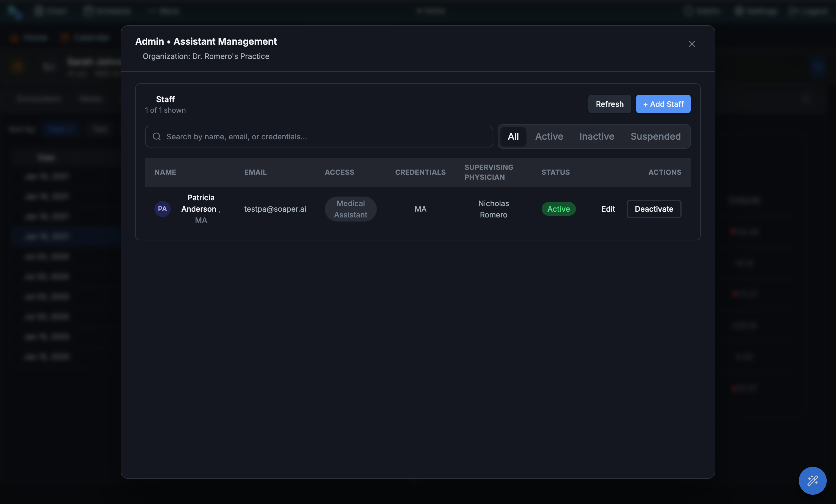Click the ACTIONS column header
The image size is (836, 504).
coord(664,172)
